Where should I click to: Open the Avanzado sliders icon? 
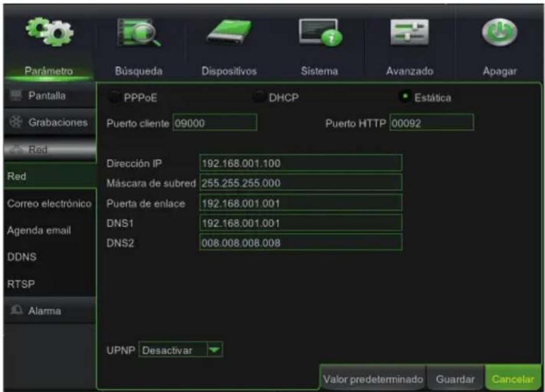pos(409,32)
